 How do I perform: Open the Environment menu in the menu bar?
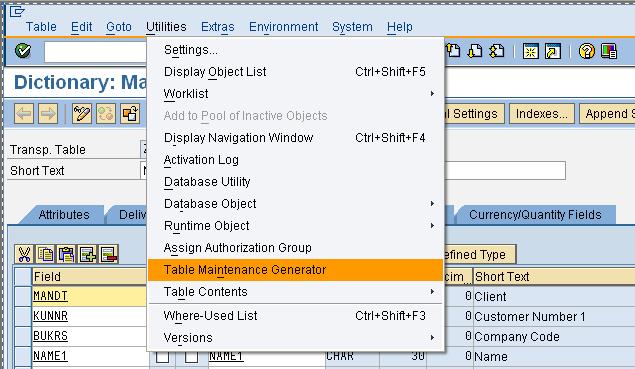[x=283, y=27]
